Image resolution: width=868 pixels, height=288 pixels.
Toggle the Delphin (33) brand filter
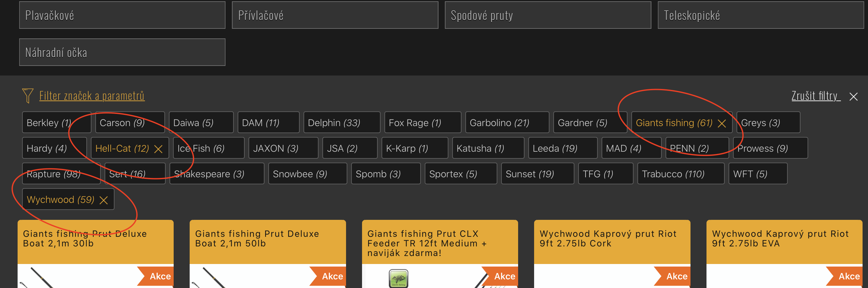342,123
